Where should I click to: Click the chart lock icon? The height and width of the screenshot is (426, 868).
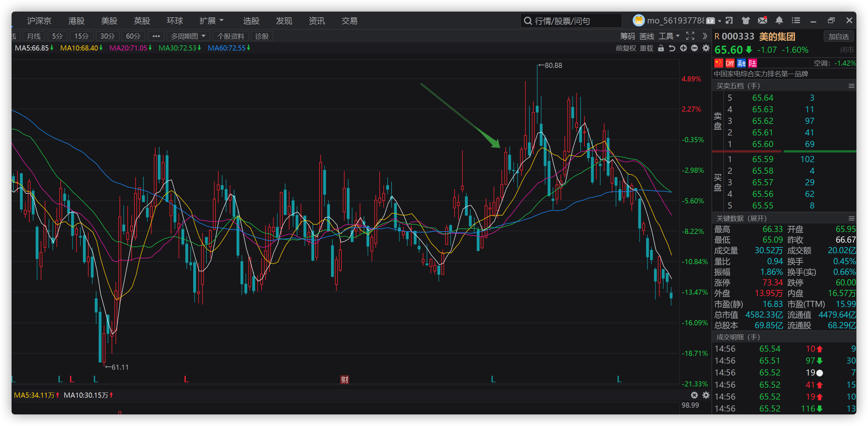click(661, 48)
